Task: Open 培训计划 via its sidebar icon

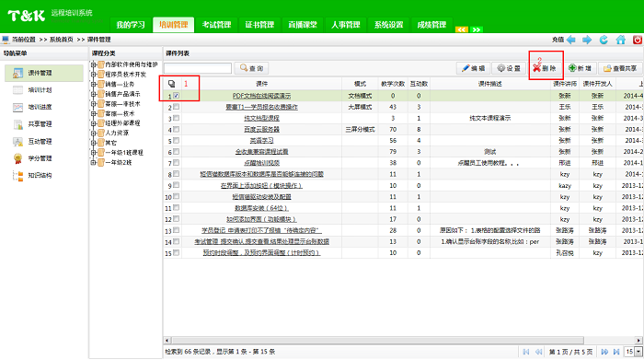Action: tap(17, 90)
